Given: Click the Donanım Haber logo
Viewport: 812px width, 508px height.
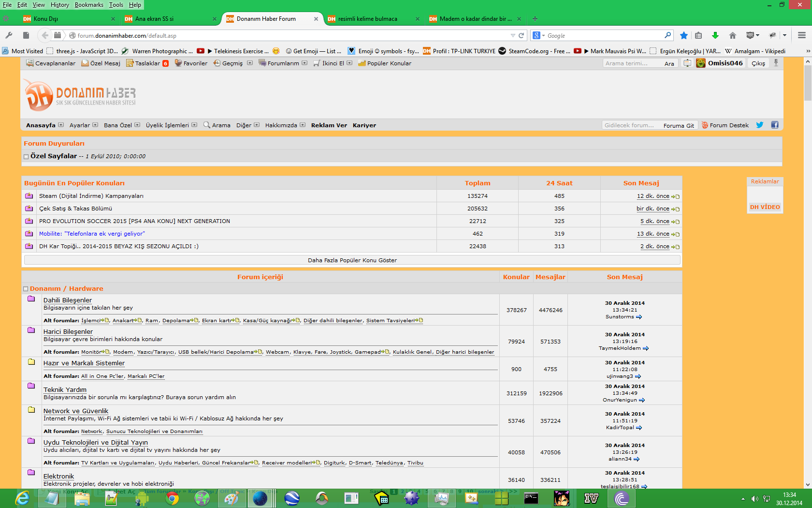Looking at the screenshot, I should (x=80, y=95).
